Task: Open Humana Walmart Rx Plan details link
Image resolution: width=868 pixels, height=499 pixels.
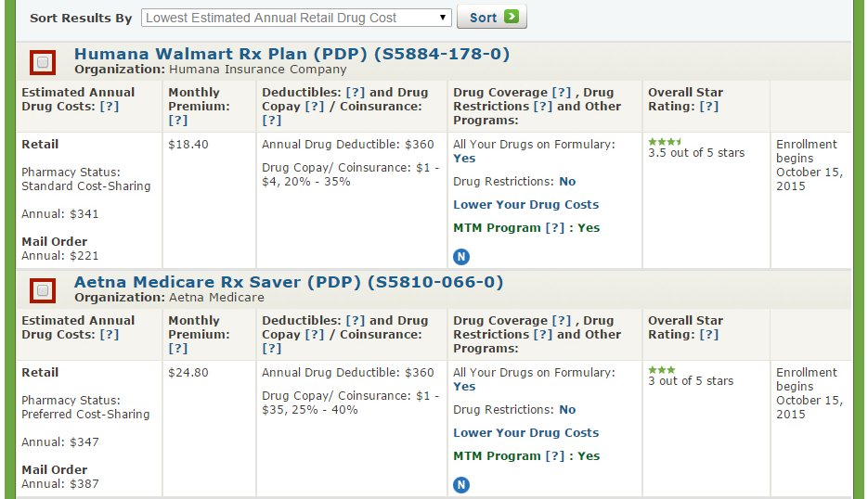Action: 291,54
